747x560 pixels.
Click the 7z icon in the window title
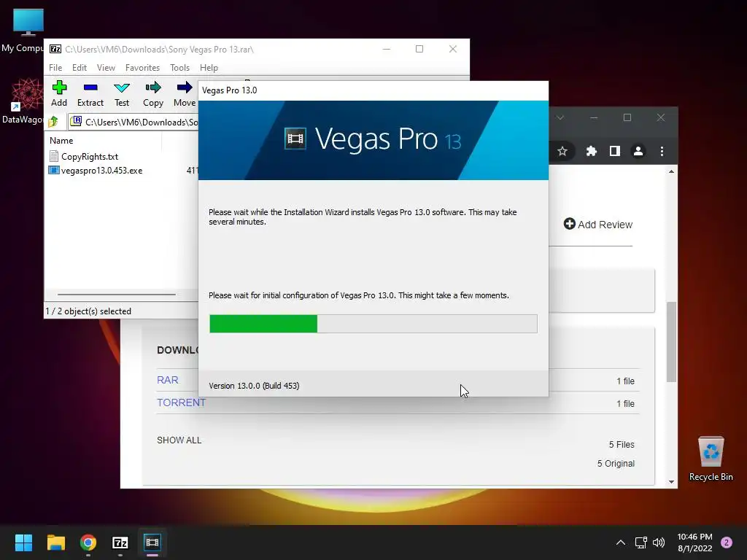[55, 49]
